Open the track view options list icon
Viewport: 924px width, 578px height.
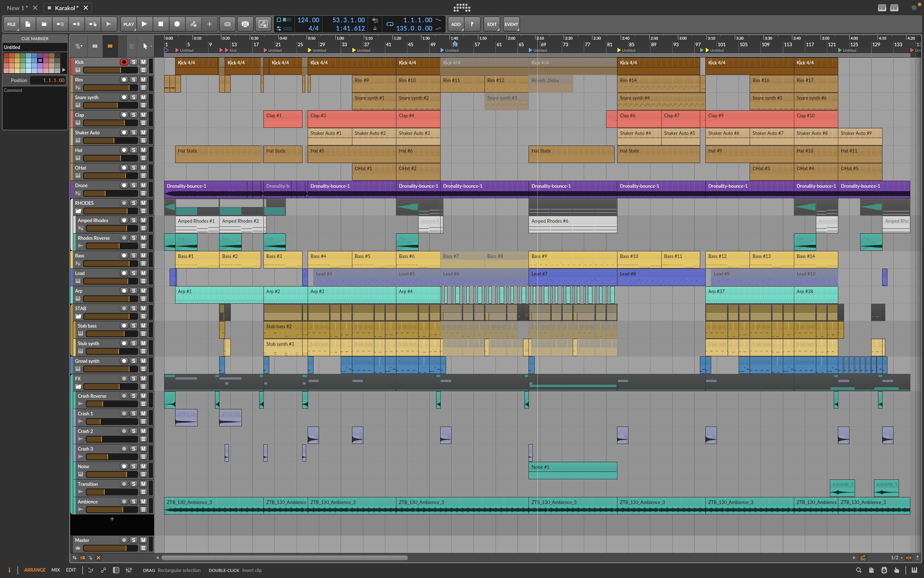point(79,46)
